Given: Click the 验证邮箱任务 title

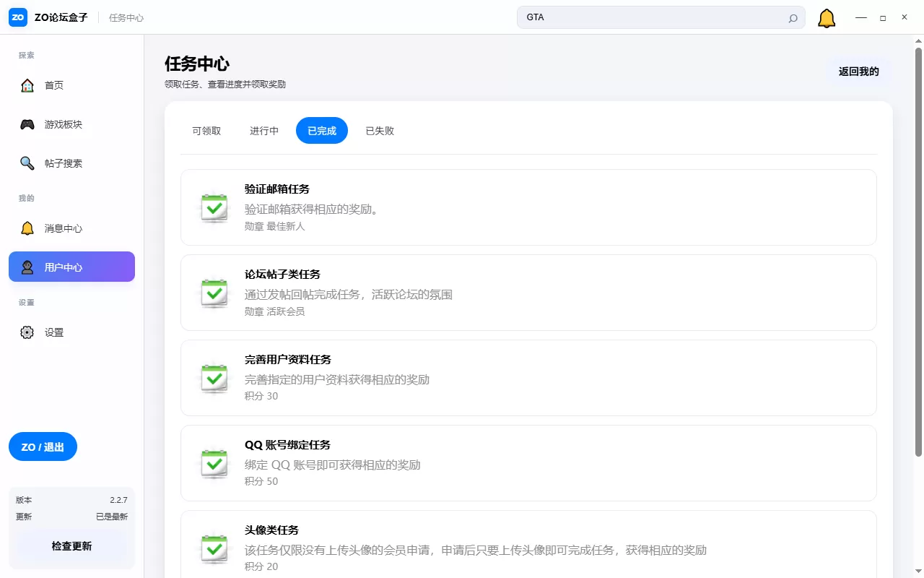Looking at the screenshot, I should coord(277,189).
